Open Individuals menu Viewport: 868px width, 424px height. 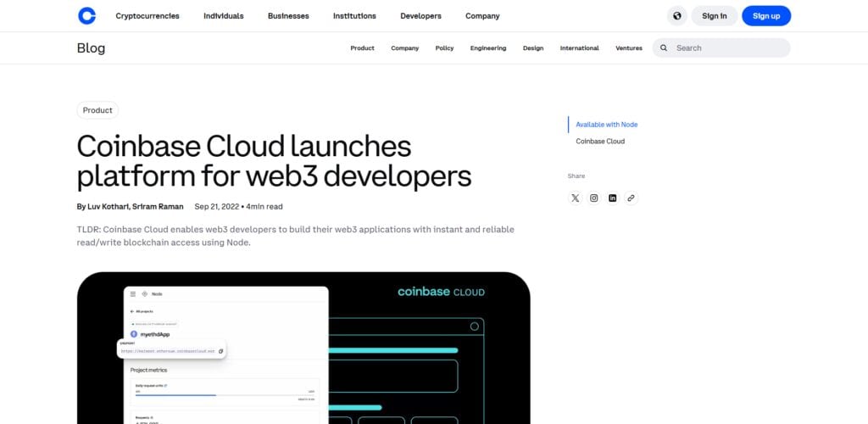coord(224,16)
